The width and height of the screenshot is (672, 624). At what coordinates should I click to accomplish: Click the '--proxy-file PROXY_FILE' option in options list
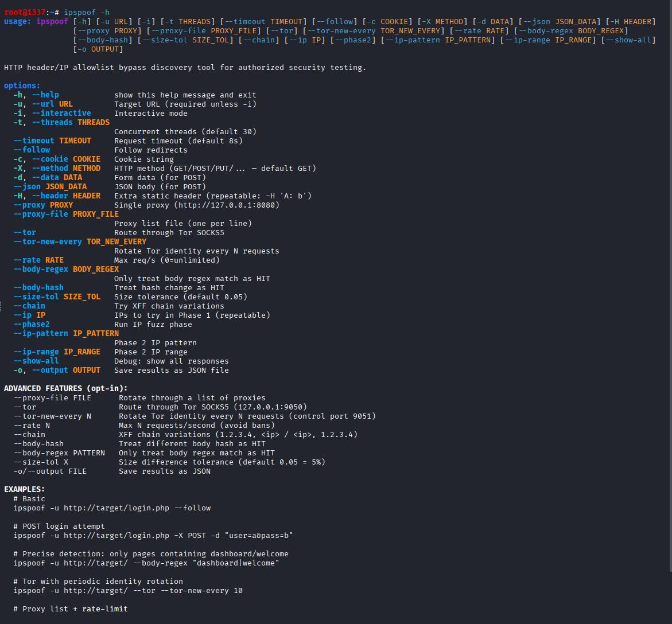click(x=66, y=214)
